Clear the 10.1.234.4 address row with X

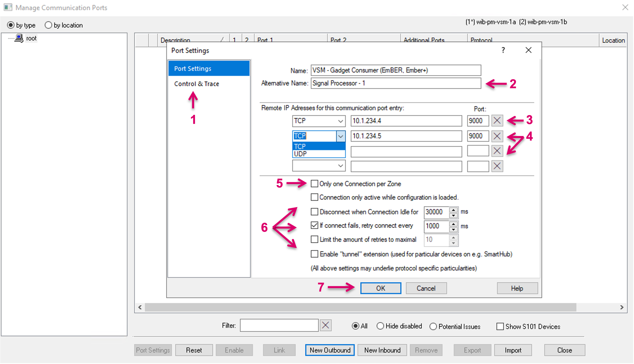coord(497,121)
